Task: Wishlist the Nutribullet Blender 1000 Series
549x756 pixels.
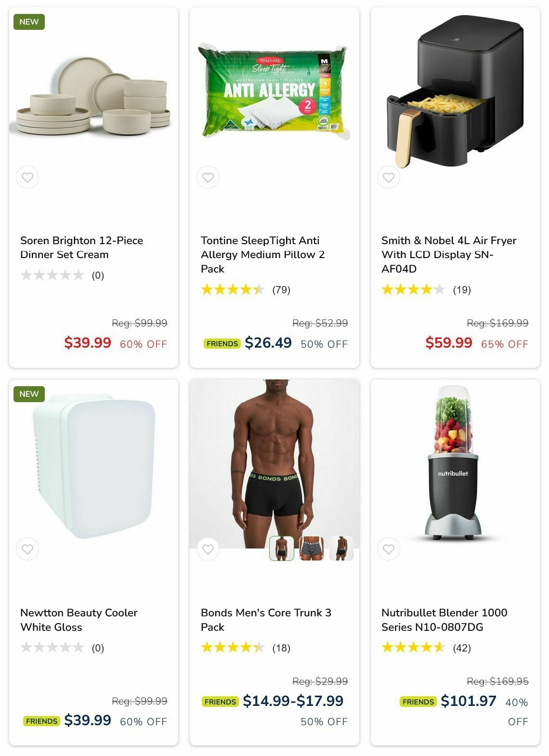Action: coord(389,549)
